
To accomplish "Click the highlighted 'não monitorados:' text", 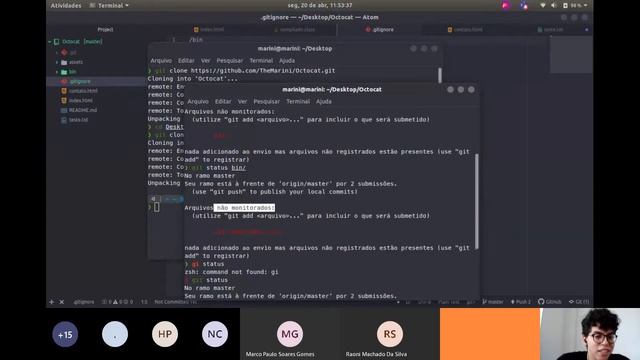I will click(x=244, y=208).
